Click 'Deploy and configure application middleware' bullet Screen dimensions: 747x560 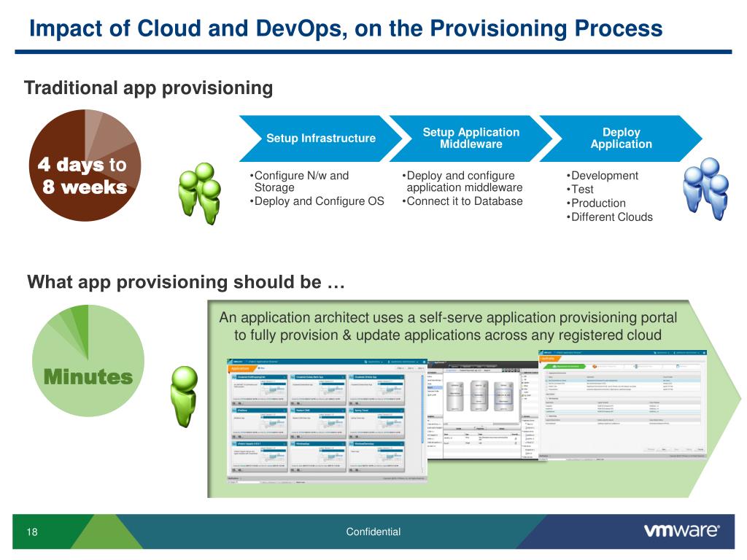(462, 182)
